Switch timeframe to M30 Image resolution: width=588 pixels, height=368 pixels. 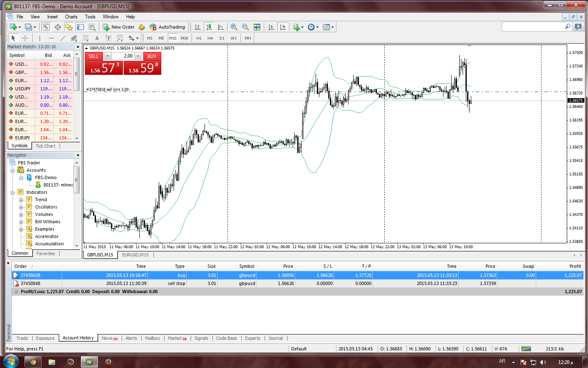(185, 38)
